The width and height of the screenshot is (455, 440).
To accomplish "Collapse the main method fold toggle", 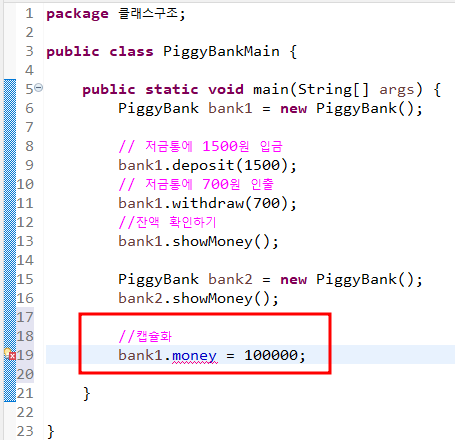I will pyautogui.click(x=39, y=88).
